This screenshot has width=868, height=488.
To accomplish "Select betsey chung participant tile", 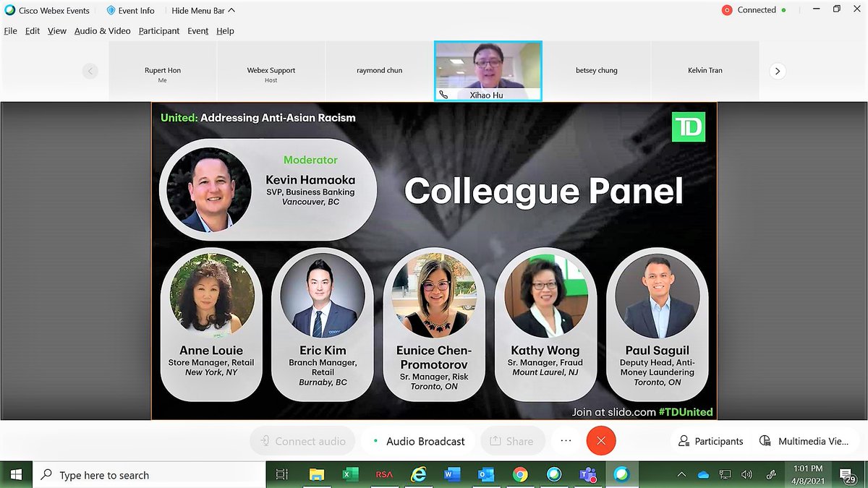I will (597, 71).
